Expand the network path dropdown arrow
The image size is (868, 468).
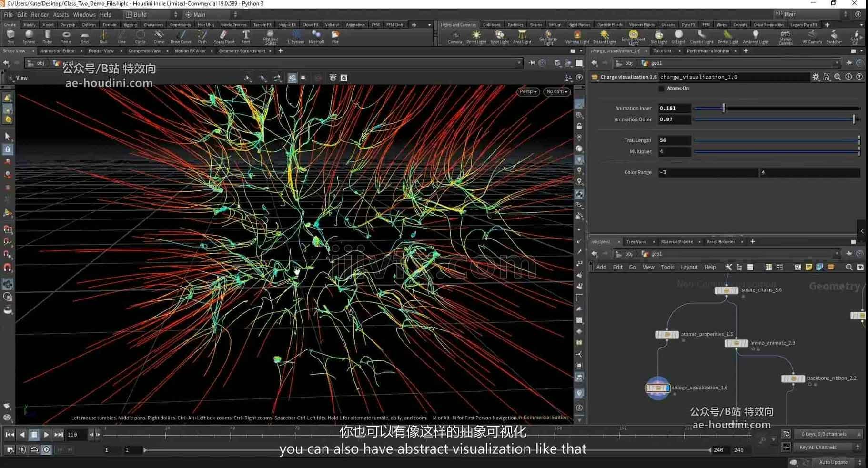(x=837, y=254)
